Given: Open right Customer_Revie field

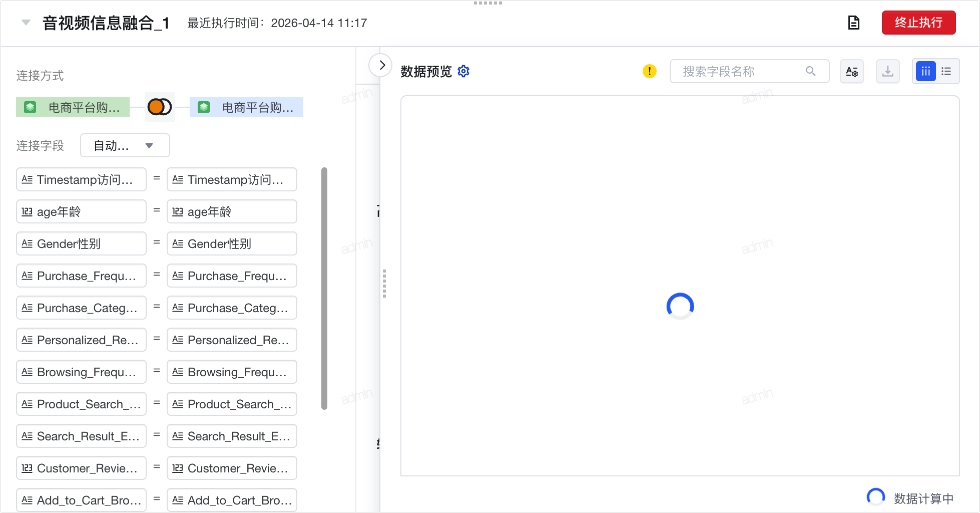Looking at the screenshot, I should 232,468.
